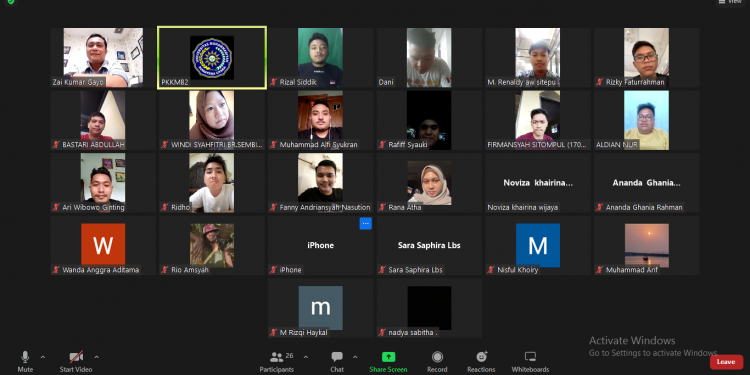750x375 pixels.
Task: Open the Participants panel icon
Action: pos(276,357)
